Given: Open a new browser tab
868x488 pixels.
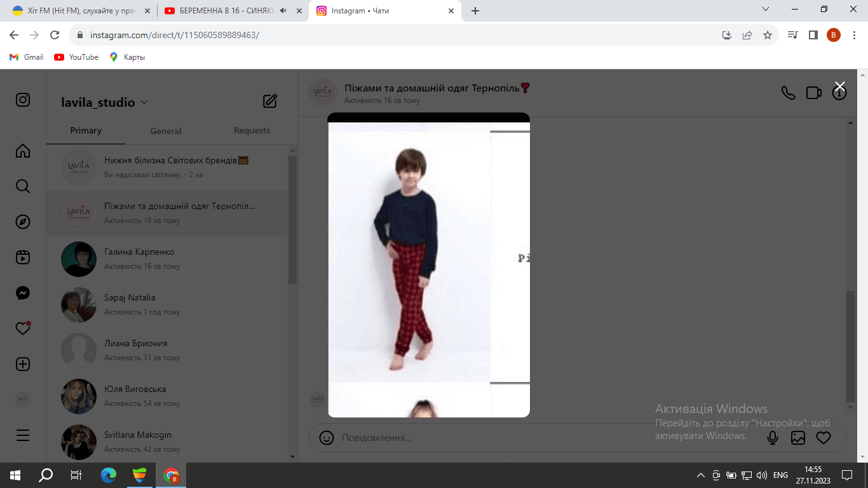Looking at the screenshot, I should [x=475, y=11].
